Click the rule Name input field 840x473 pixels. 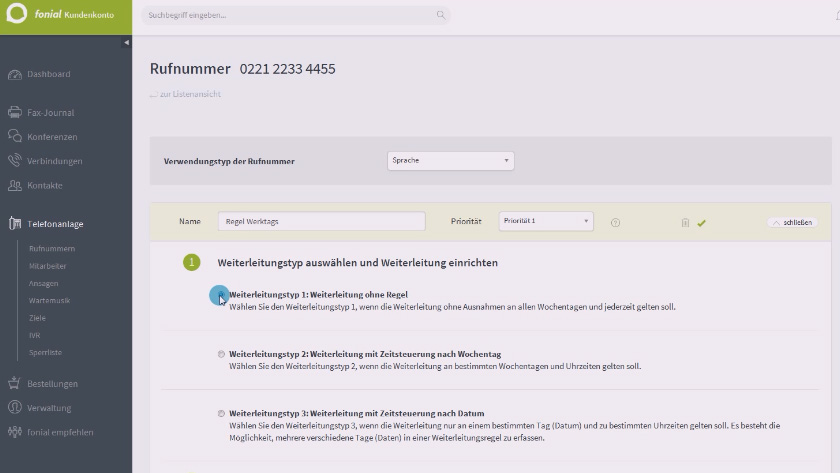321,221
